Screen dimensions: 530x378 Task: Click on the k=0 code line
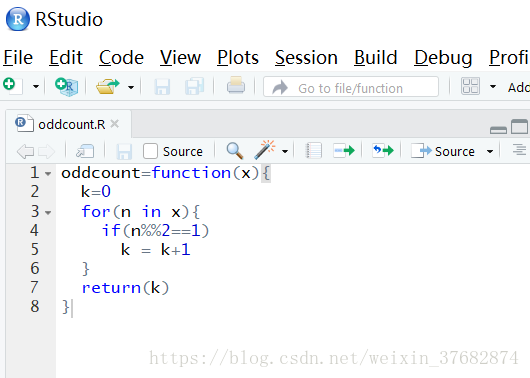click(x=96, y=192)
